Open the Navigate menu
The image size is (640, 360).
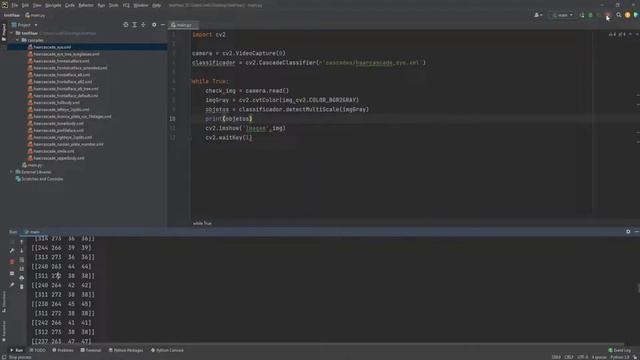[x=53, y=5]
